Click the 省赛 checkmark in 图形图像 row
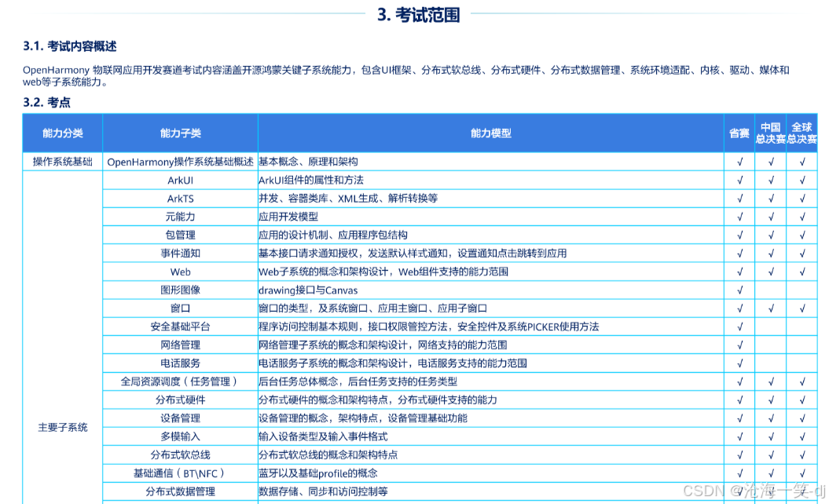The image size is (829, 504). point(739,290)
